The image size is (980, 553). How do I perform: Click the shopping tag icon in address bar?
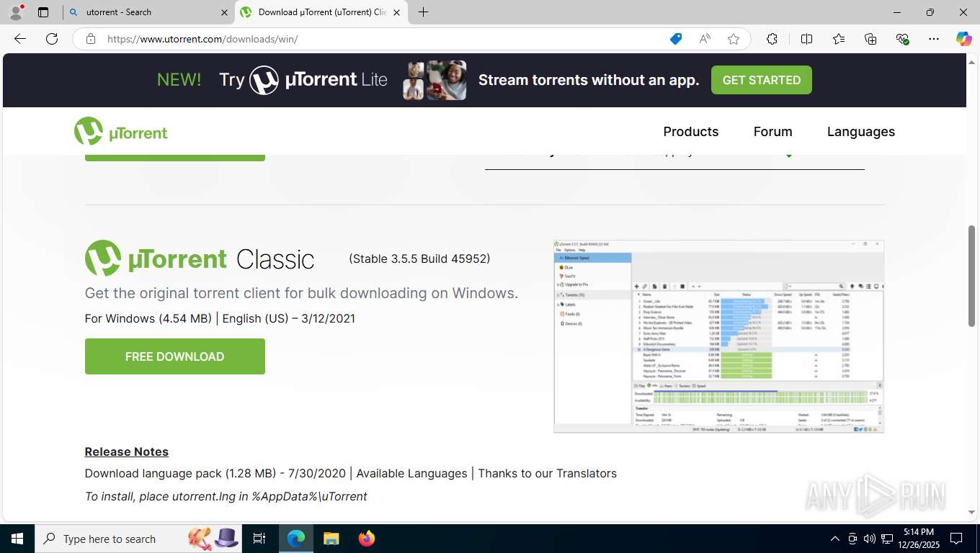pos(676,39)
